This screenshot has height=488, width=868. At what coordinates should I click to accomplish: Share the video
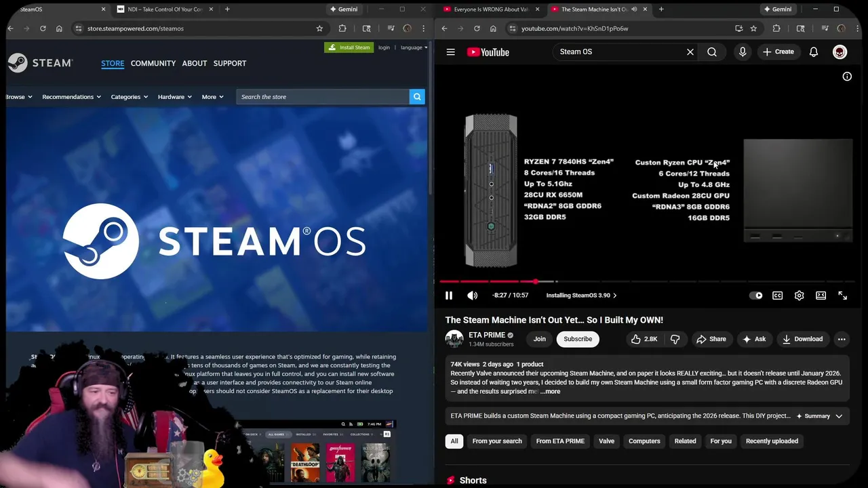(x=711, y=339)
